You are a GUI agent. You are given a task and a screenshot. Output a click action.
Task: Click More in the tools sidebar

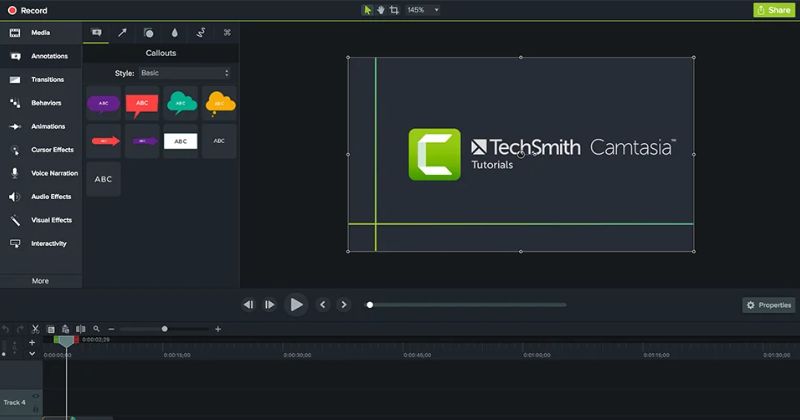coord(40,281)
